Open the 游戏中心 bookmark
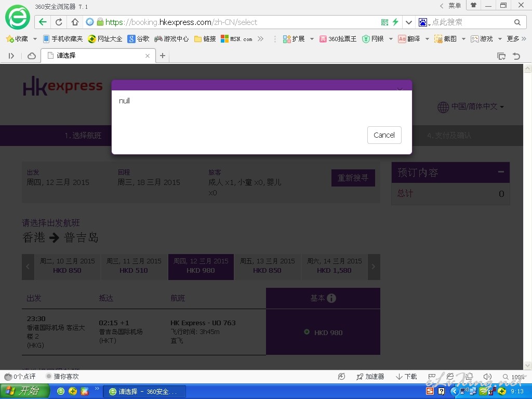The height and width of the screenshot is (399, 532). [x=171, y=39]
